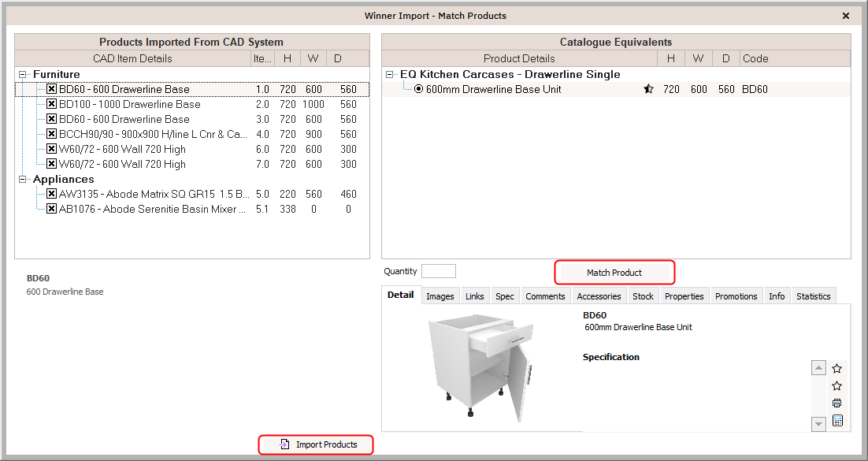Select the 600mm Drawerline Base Unit radio button
Image resolution: width=868 pixels, height=461 pixels.
tap(418, 89)
